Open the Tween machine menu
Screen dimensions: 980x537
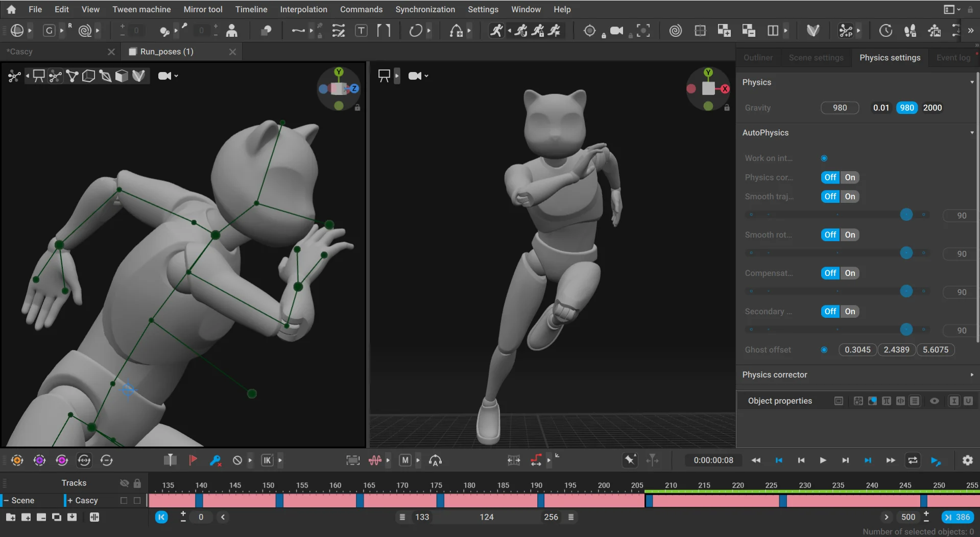click(x=141, y=9)
